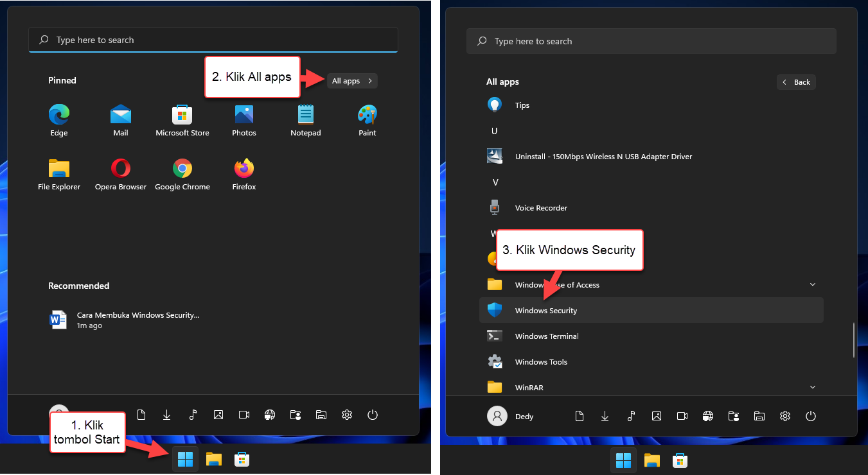Open Music icon in All apps footer
Viewport: 868px width, 475px height.
631,416
